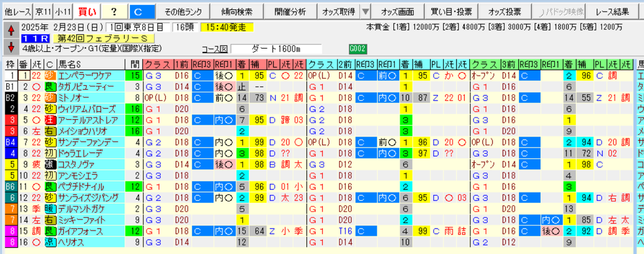Click the first 補 column header
644x254 pixels.
(x=259, y=65)
